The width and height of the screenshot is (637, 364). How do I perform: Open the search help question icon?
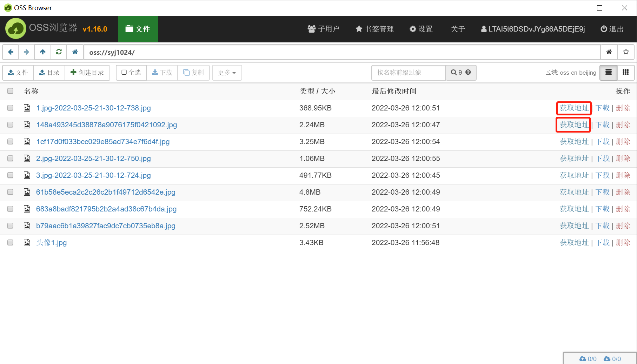(x=468, y=73)
